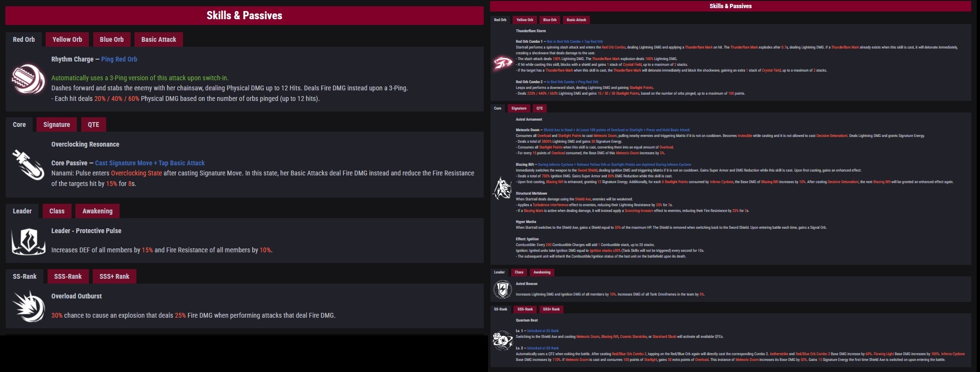Click the Leader Protective Pulse shield icon
This screenshot has width=980, height=372.
coord(28,241)
